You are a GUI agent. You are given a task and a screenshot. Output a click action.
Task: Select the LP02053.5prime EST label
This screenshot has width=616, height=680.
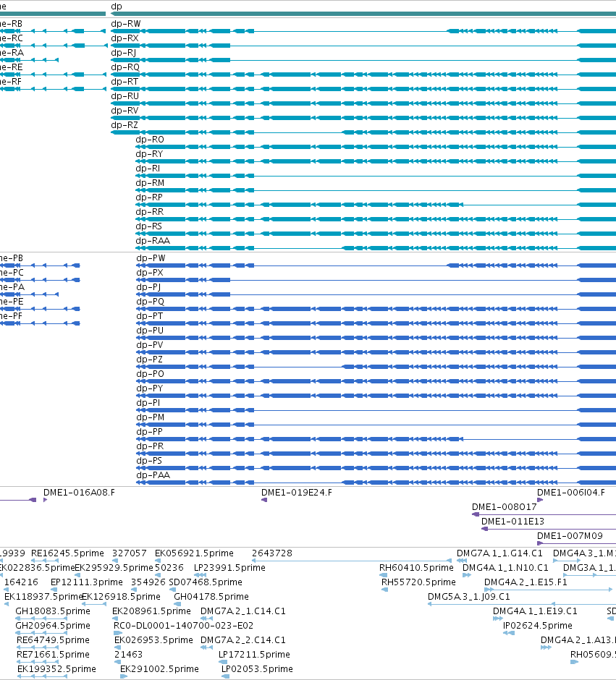click(x=257, y=668)
